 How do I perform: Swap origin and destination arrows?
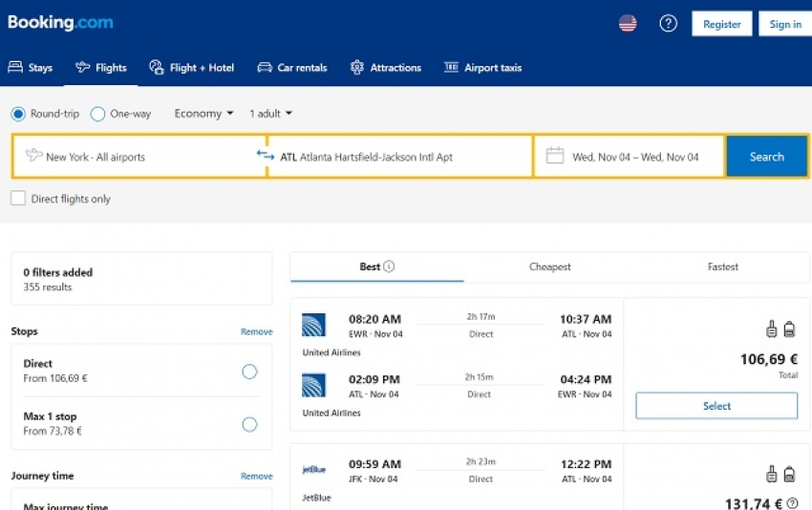click(266, 155)
